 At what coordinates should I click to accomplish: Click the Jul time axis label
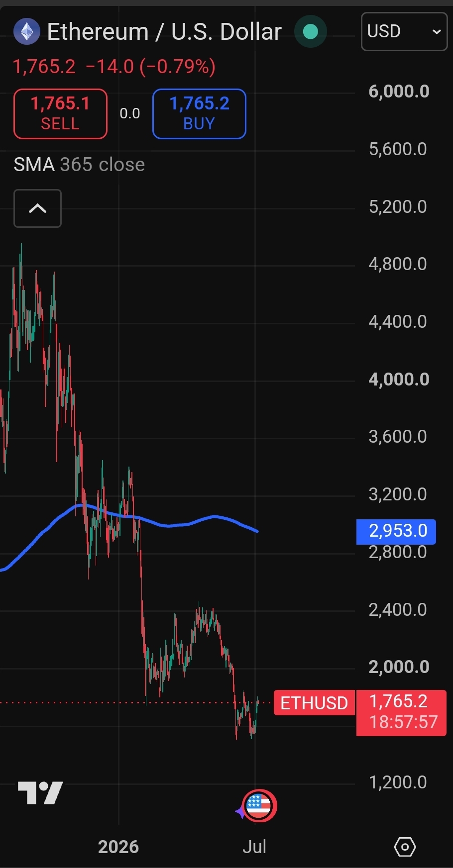click(254, 847)
